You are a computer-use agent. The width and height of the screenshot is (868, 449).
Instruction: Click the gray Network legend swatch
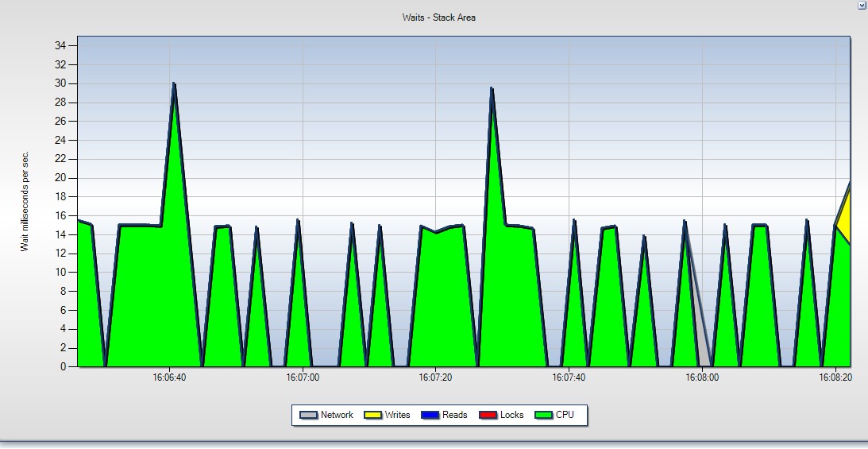[309, 415]
